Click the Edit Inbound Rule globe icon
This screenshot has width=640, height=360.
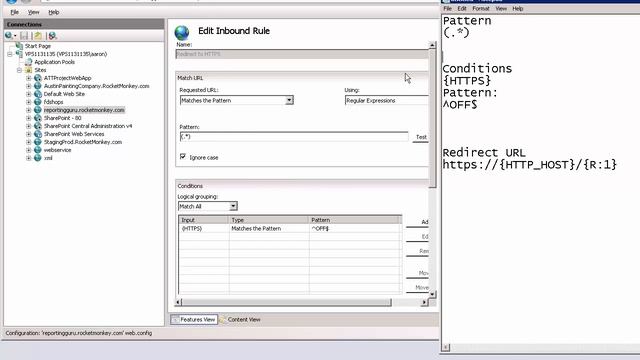[x=182, y=33]
